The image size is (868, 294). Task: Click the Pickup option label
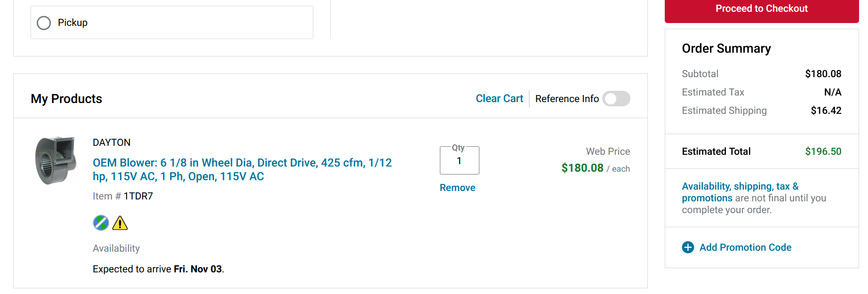tap(72, 23)
